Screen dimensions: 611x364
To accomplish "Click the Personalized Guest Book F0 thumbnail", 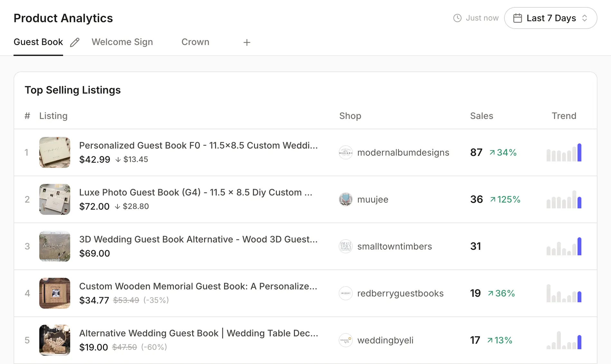I will pyautogui.click(x=54, y=152).
